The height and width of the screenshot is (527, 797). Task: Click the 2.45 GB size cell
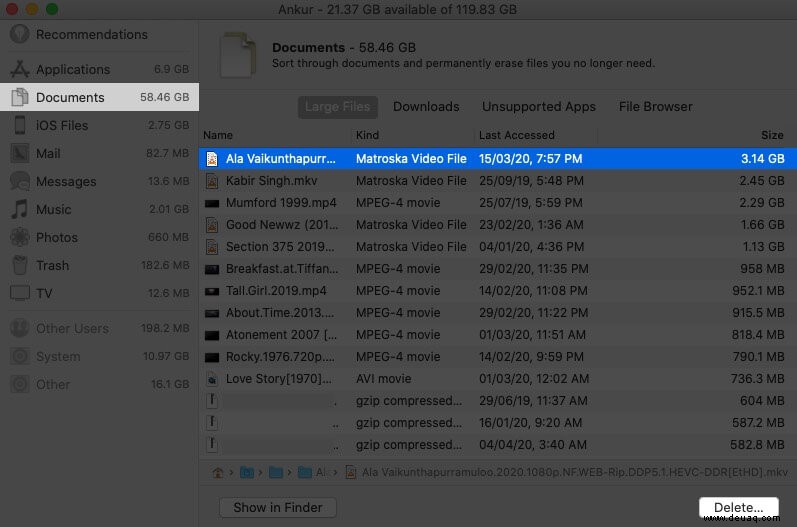[x=761, y=180]
